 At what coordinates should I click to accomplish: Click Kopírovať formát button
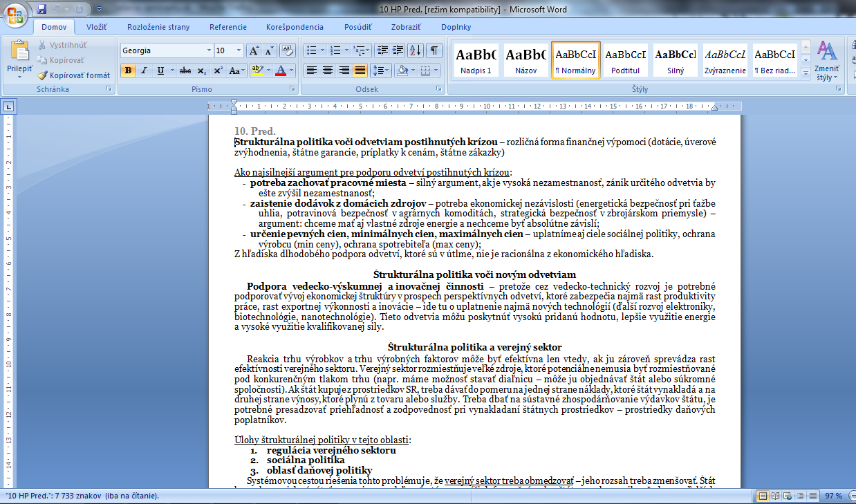pyautogui.click(x=73, y=75)
